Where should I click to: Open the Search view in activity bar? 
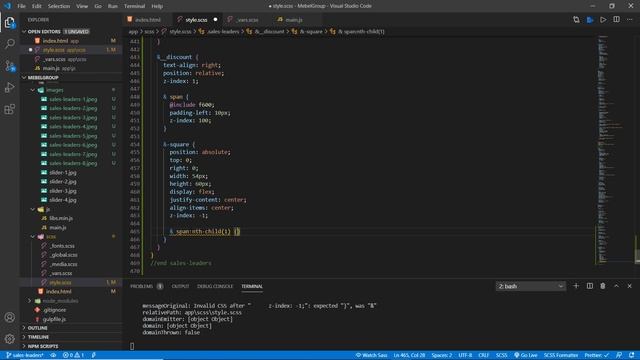click(10, 44)
